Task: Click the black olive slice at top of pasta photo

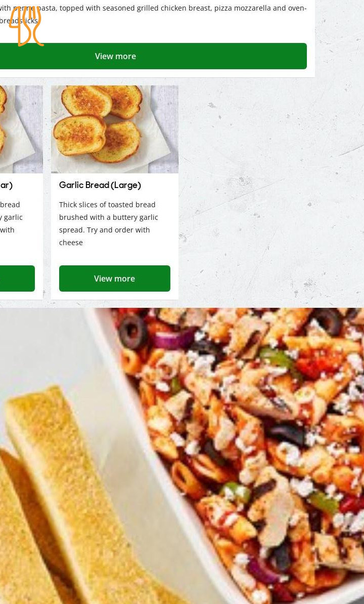Action: [133, 331]
